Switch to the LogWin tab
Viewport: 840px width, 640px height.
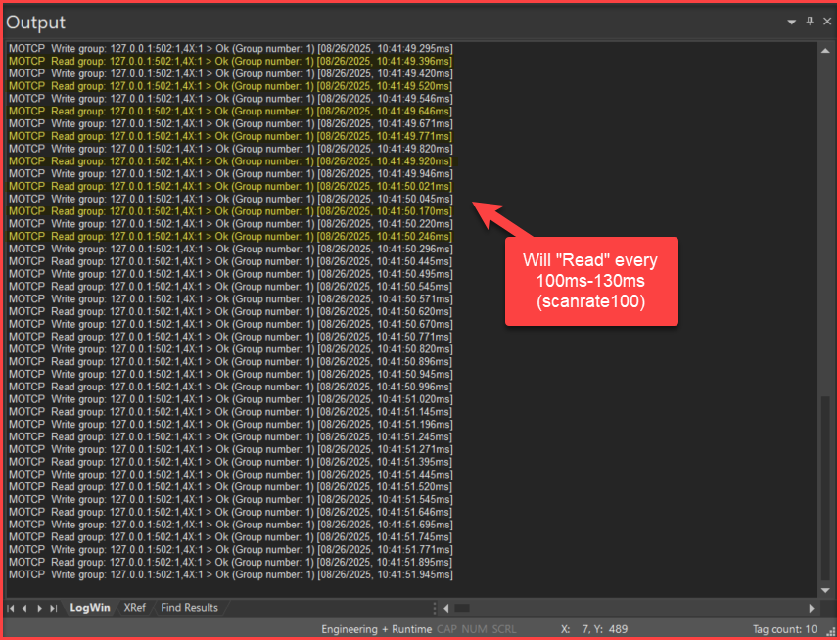pyautogui.click(x=90, y=608)
